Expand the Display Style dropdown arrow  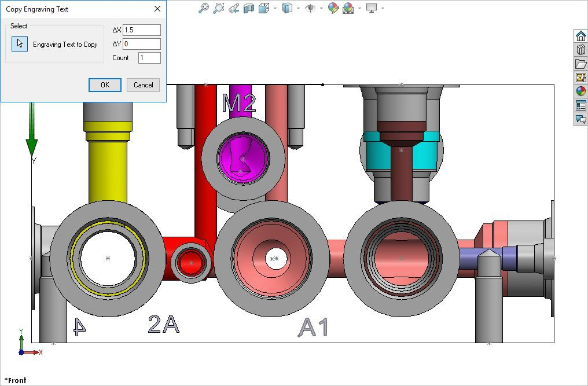(299, 8)
